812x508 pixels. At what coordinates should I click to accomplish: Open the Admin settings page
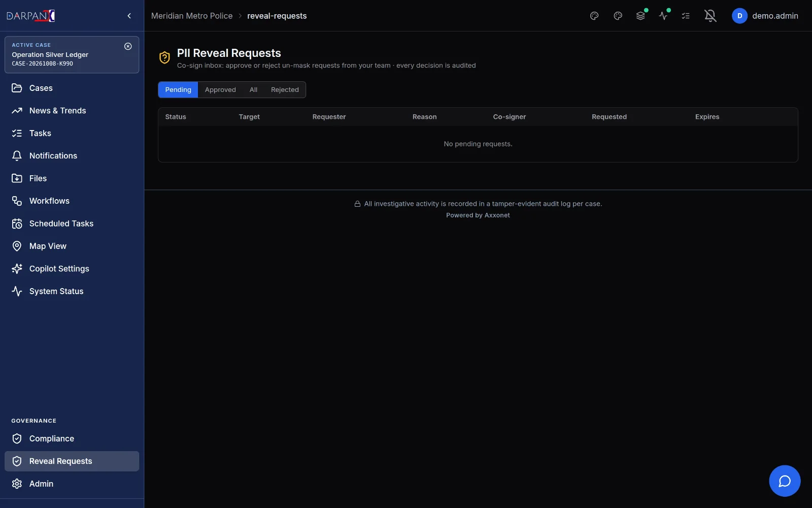pos(72,484)
